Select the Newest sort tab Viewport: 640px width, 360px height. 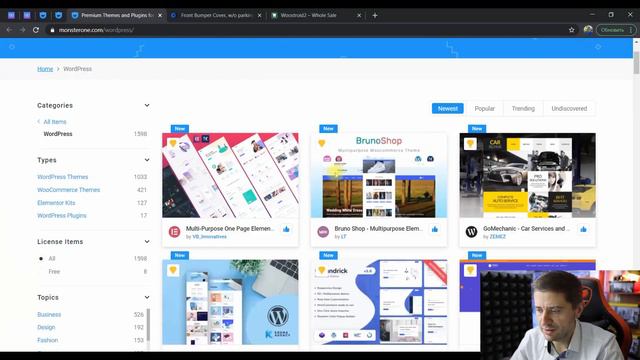448,109
